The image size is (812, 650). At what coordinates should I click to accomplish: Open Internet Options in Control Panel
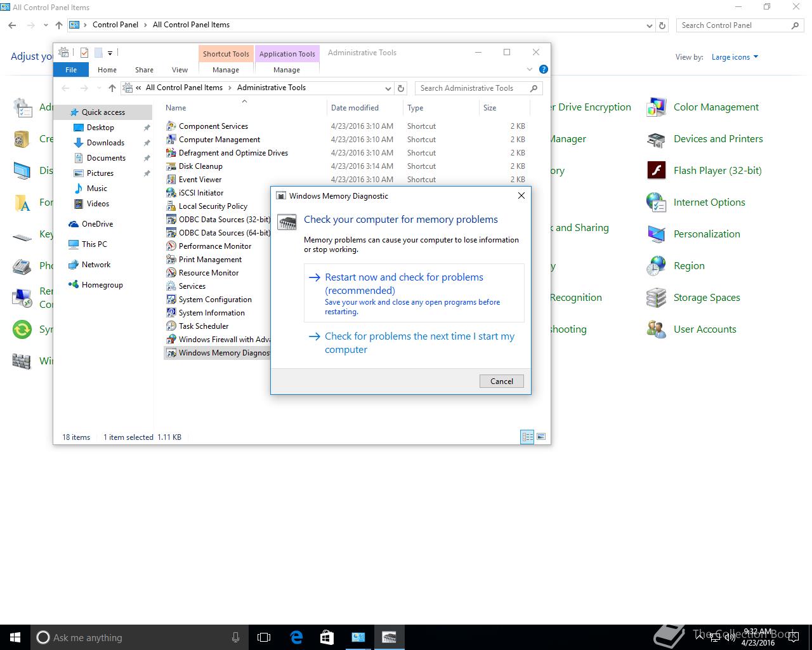695,202
